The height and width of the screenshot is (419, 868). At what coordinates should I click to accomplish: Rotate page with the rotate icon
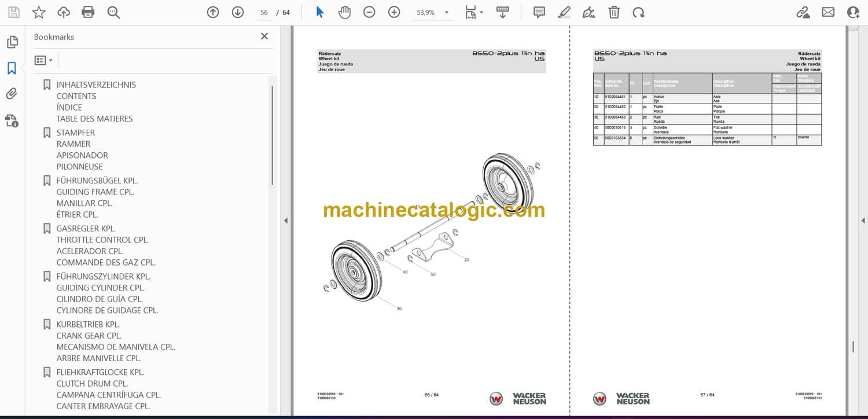coord(638,12)
